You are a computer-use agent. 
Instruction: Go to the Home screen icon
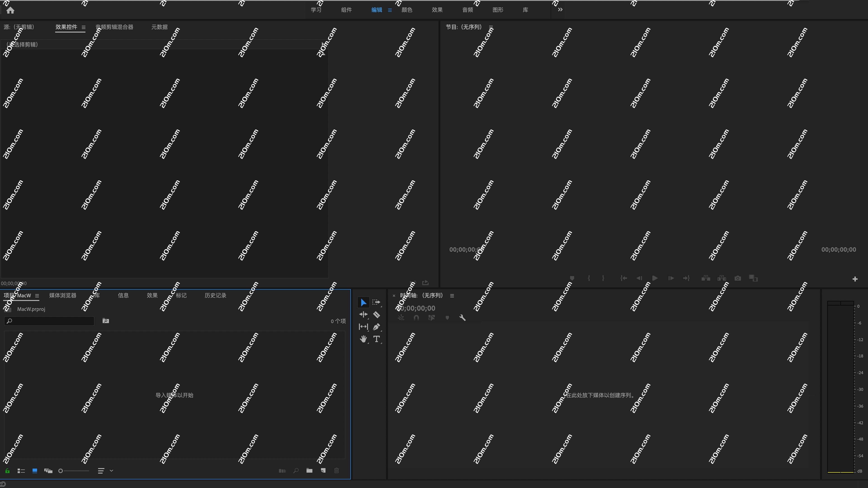[x=10, y=10]
